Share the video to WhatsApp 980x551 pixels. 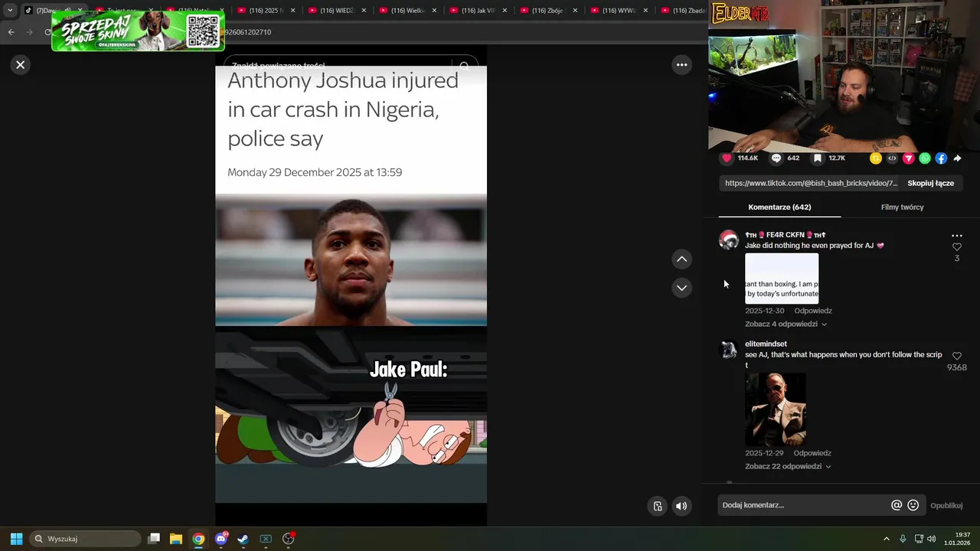tap(925, 158)
